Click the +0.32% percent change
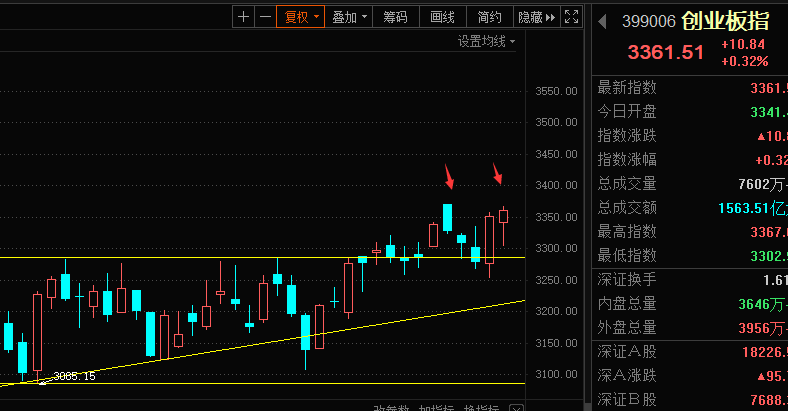This screenshot has width=788, height=411. tap(745, 61)
